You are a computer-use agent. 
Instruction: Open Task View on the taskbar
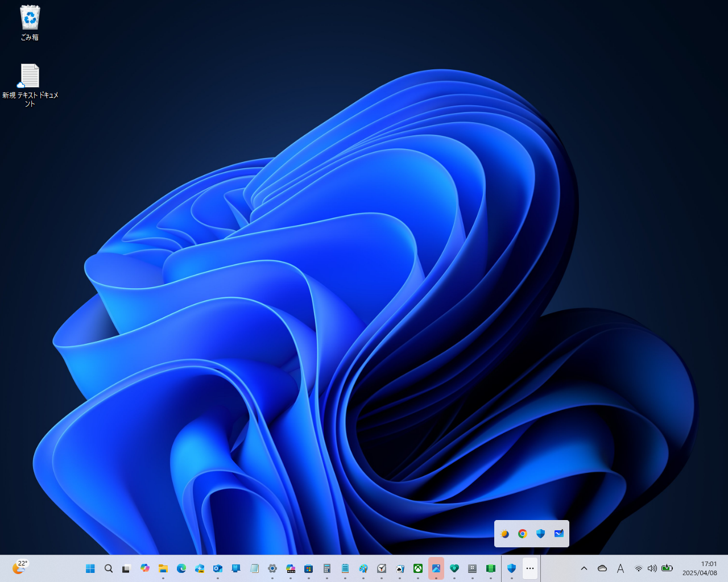tap(127, 568)
